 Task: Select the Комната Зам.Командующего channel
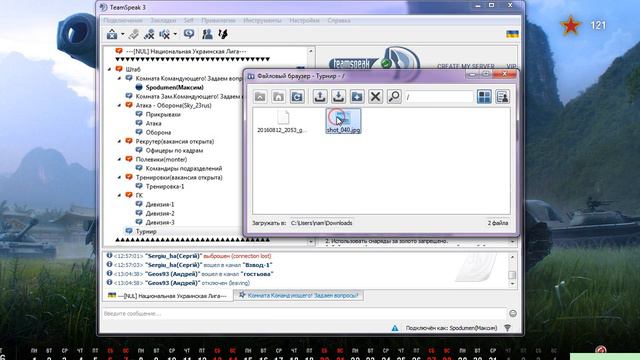(x=188, y=96)
